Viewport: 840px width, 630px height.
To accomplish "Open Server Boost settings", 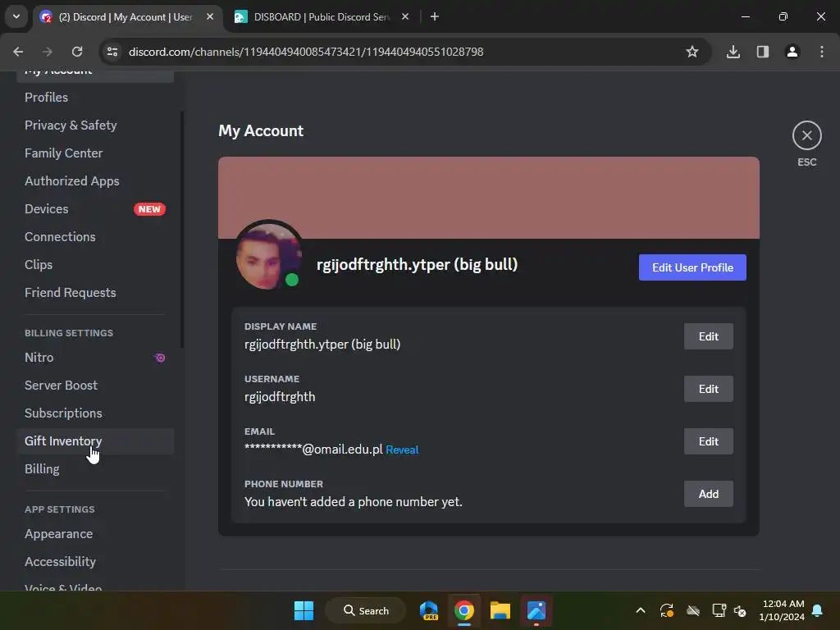I will [x=95, y=386].
